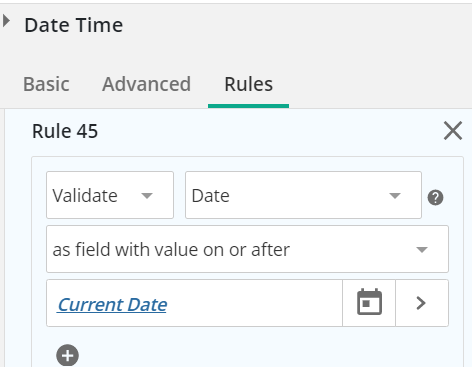Close Rule 45 with the X icon
Viewport: 472px width, 367px height.
453,131
